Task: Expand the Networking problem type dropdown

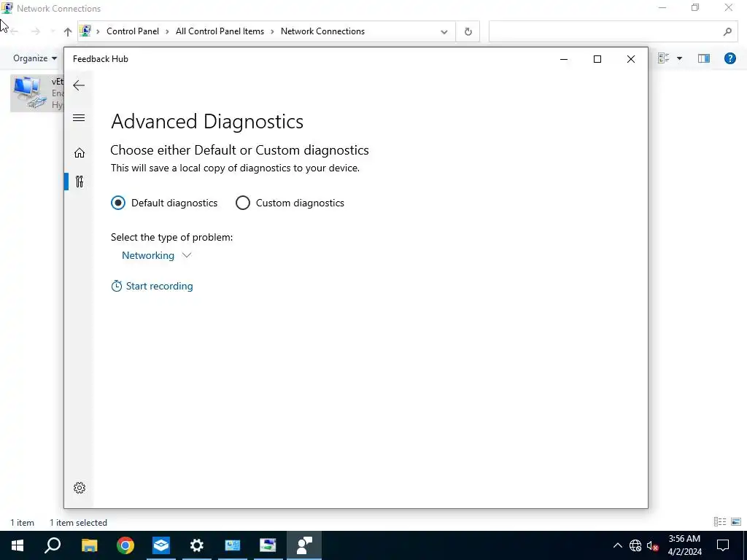Action: [x=156, y=255]
